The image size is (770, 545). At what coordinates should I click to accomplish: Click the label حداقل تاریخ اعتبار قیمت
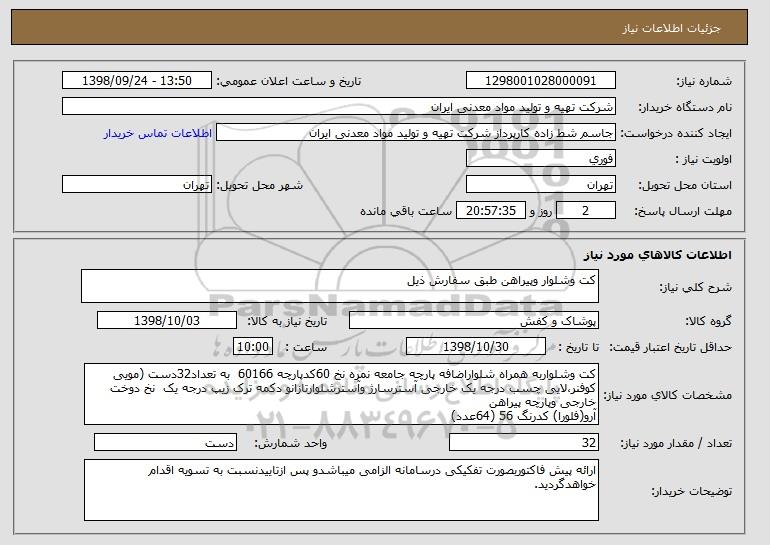coord(671,347)
